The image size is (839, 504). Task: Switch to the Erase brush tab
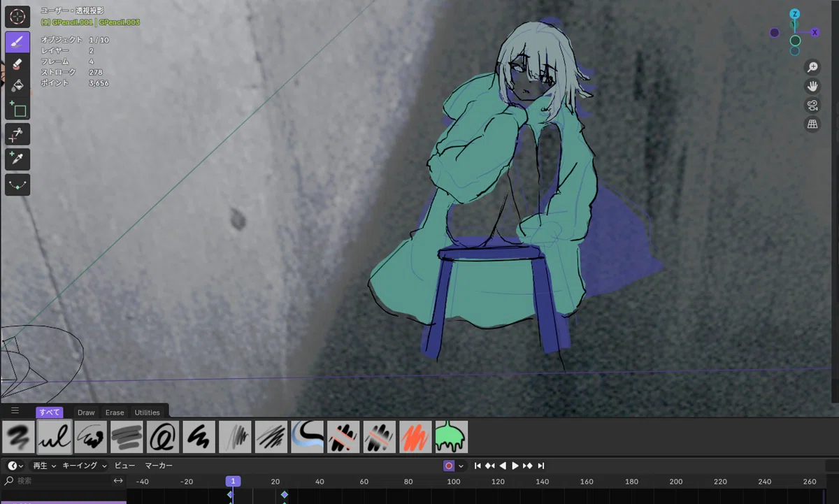click(x=115, y=412)
